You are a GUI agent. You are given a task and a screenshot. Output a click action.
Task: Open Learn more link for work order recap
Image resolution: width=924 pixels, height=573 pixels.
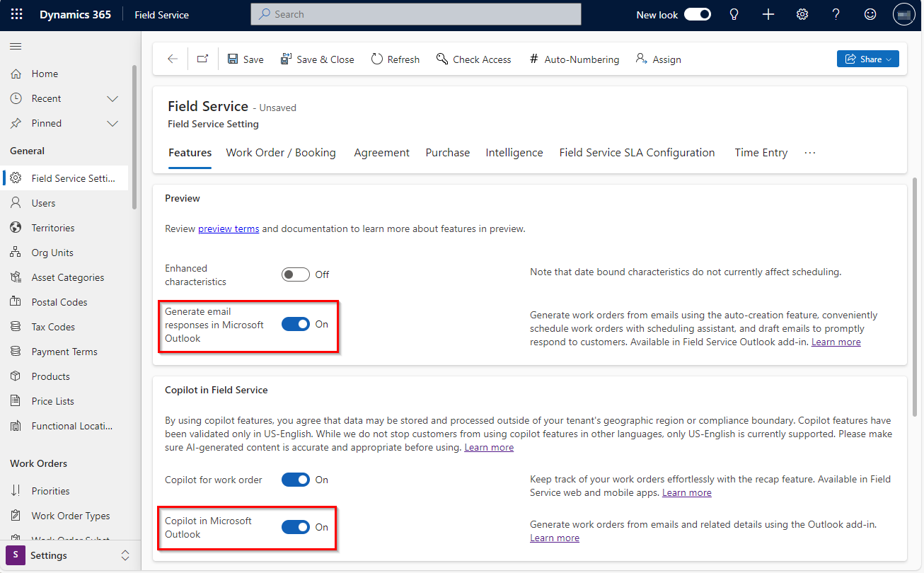point(687,492)
